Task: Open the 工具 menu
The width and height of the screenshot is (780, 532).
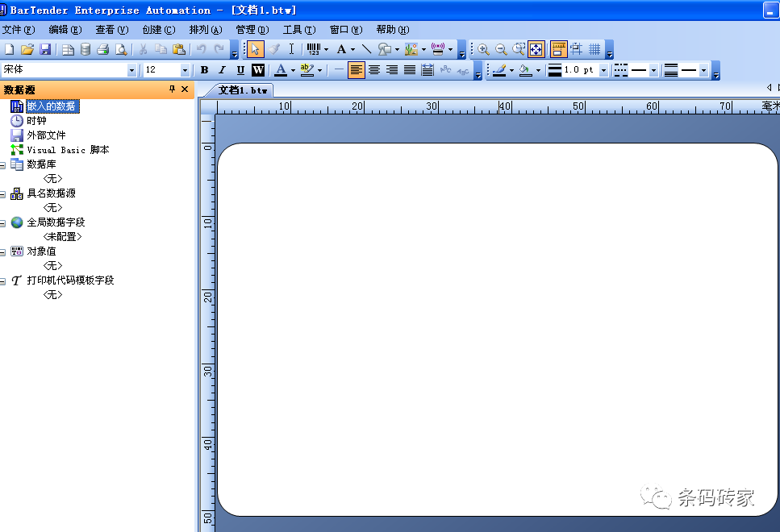Action: (299, 30)
